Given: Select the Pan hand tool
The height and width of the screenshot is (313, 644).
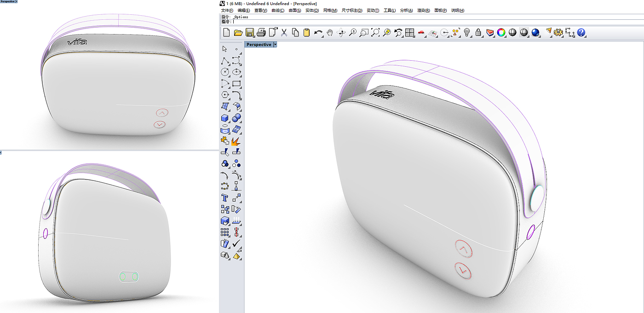Looking at the screenshot, I should point(330,32).
